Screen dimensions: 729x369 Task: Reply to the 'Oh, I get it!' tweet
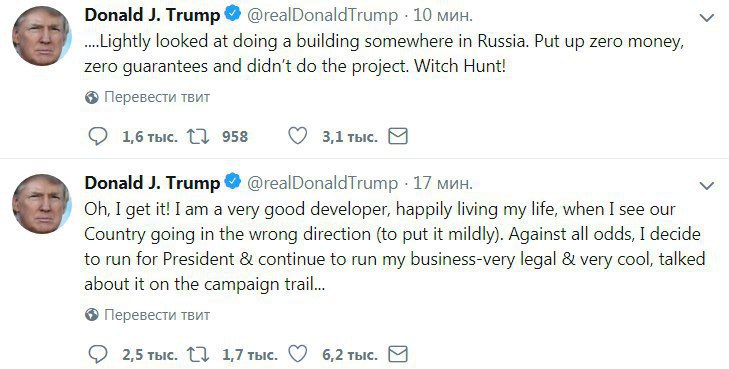pos(98,355)
